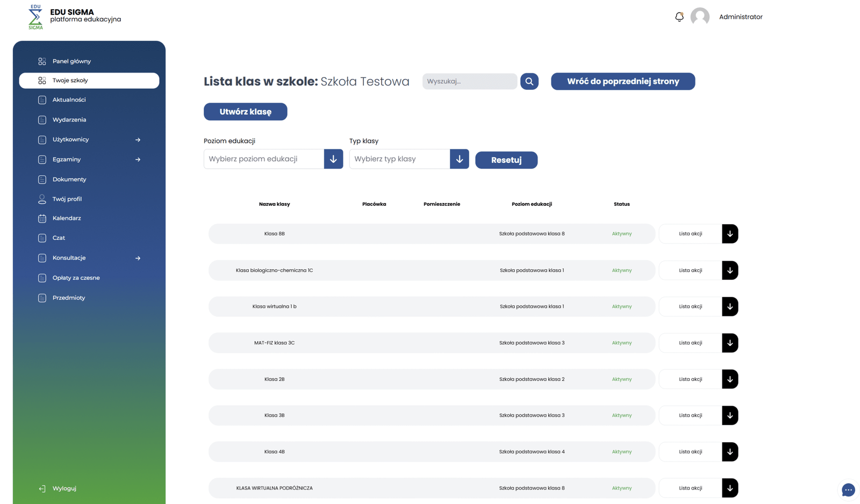Open Dokumenty in the sidebar menu
The width and height of the screenshot is (860, 504).
[69, 179]
